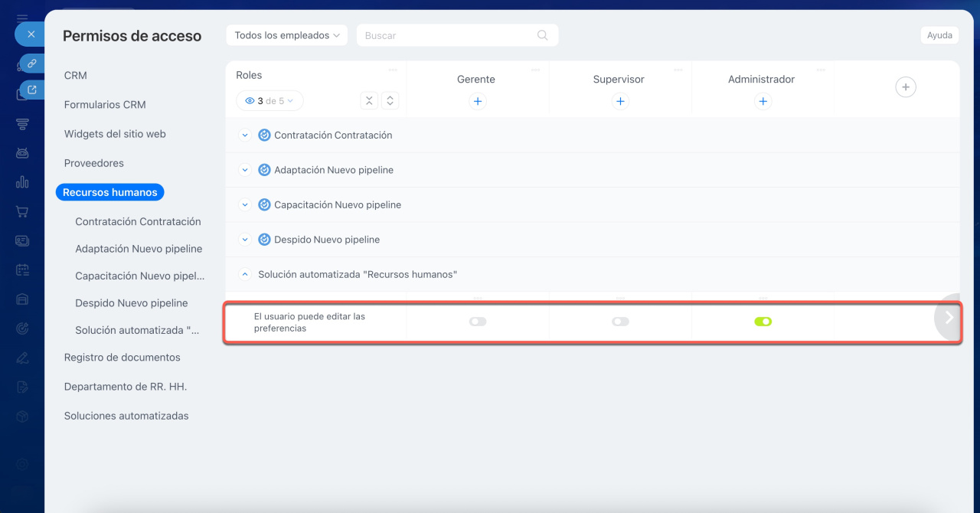Enable edit preferences toggle for Gerente

(478, 322)
